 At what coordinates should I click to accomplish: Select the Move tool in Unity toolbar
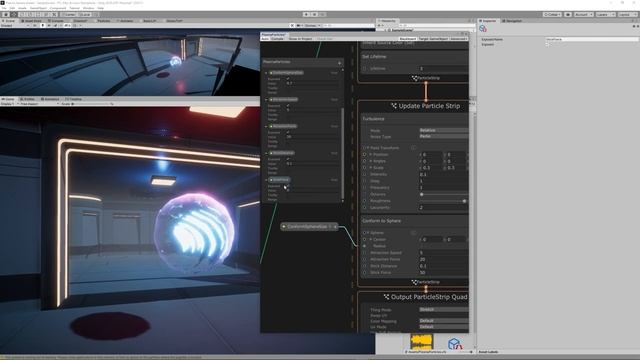[x=13, y=14]
